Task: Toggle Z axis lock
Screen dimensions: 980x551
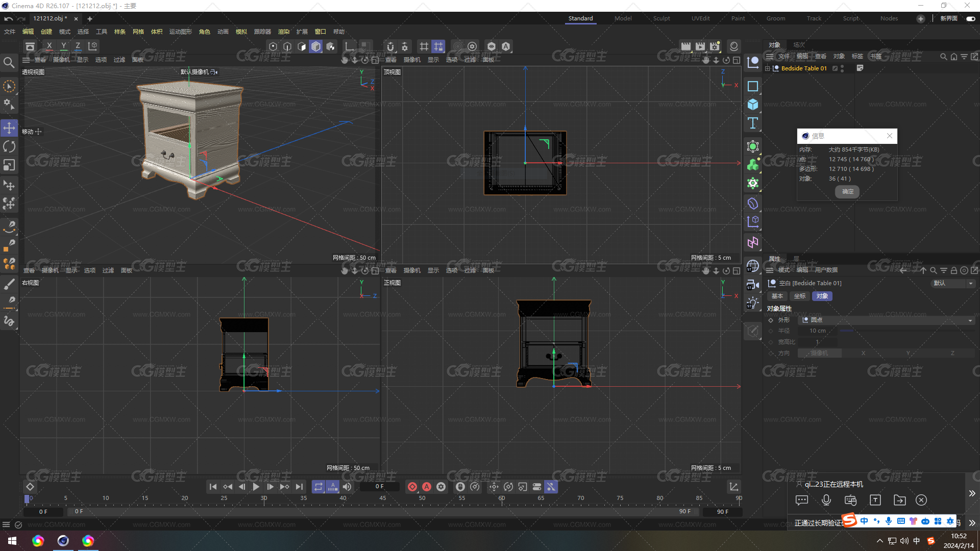Action: (x=78, y=46)
